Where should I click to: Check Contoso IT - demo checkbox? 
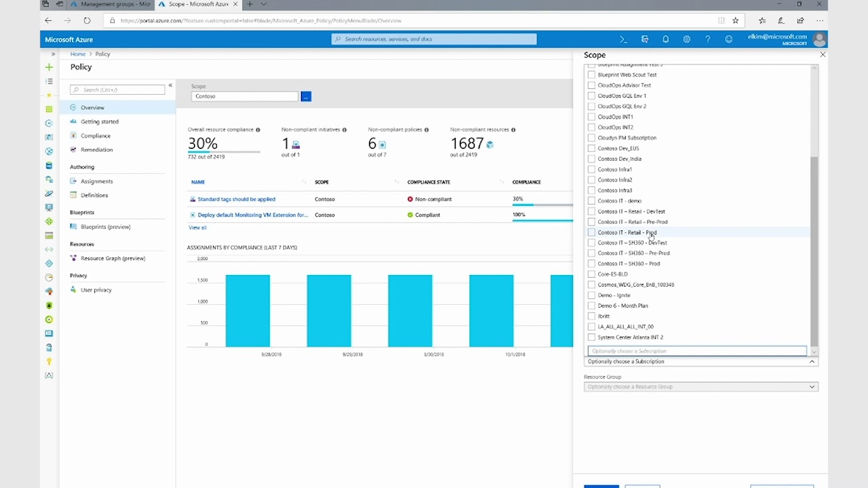(591, 201)
